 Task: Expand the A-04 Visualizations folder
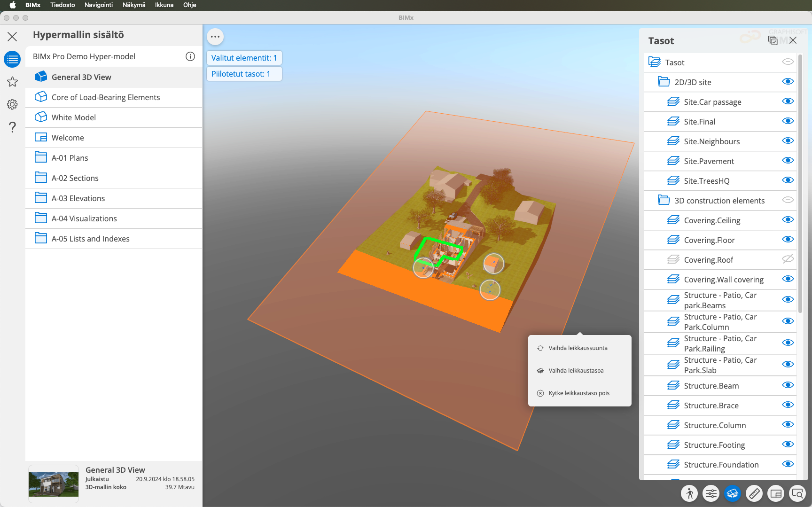pyautogui.click(x=114, y=218)
